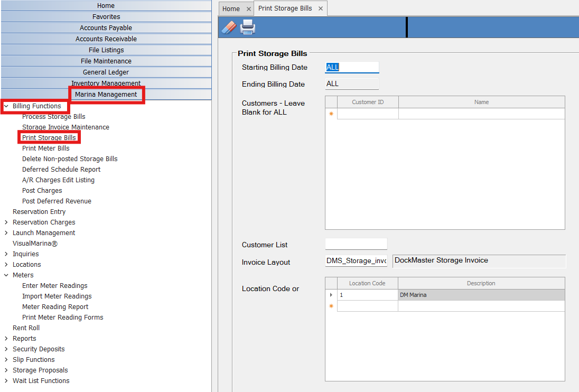
Task: Click the Invoice Layout code field
Action: (x=356, y=261)
